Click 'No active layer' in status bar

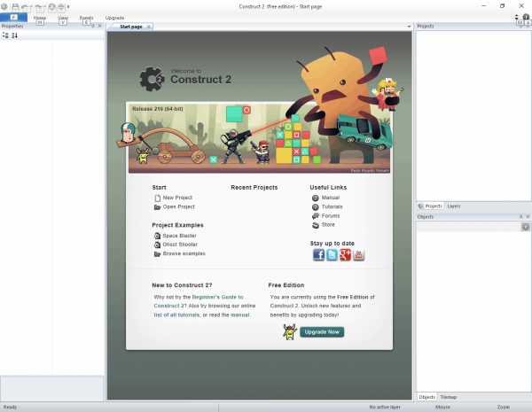(385, 407)
